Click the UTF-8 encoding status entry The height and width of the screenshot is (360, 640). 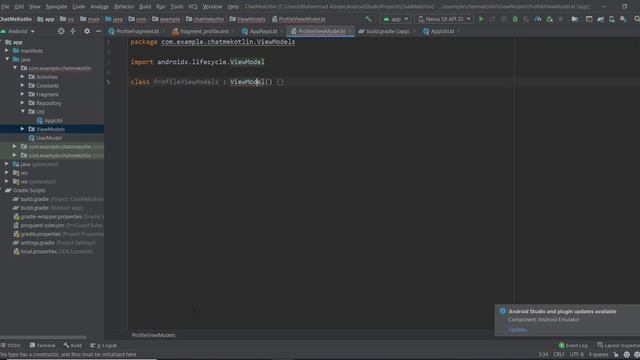(x=576, y=354)
